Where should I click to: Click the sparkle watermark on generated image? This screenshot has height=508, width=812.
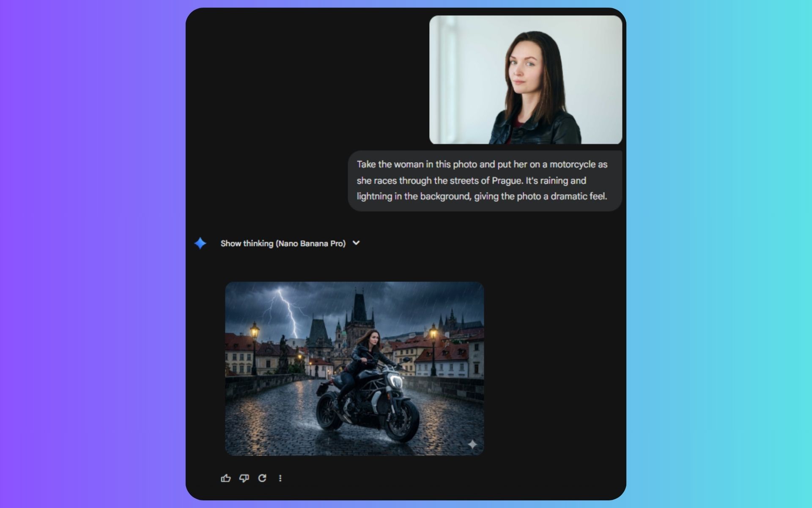point(472,444)
